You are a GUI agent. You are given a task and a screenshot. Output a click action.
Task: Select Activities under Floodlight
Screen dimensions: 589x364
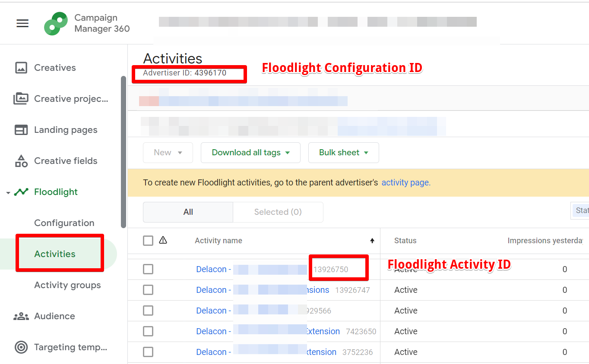click(x=55, y=254)
